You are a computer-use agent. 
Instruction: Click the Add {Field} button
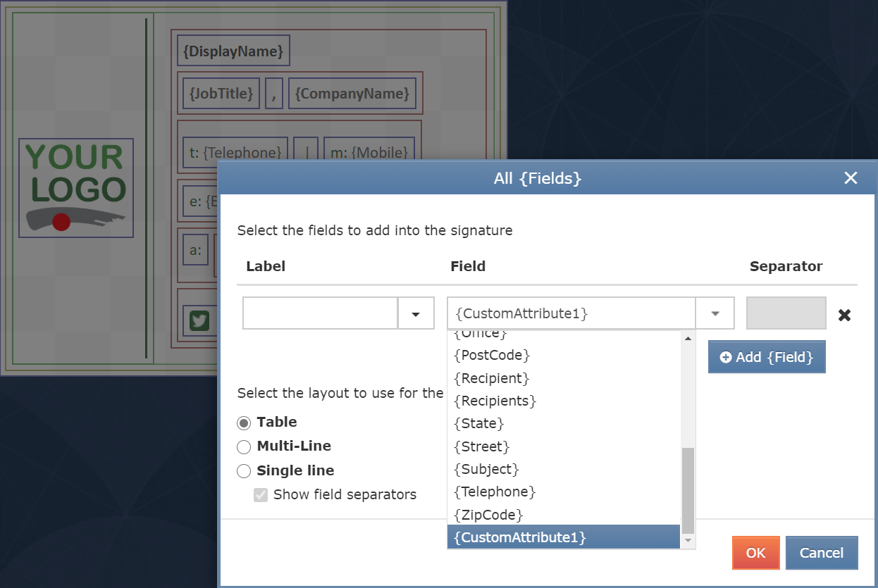[x=766, y=357]
